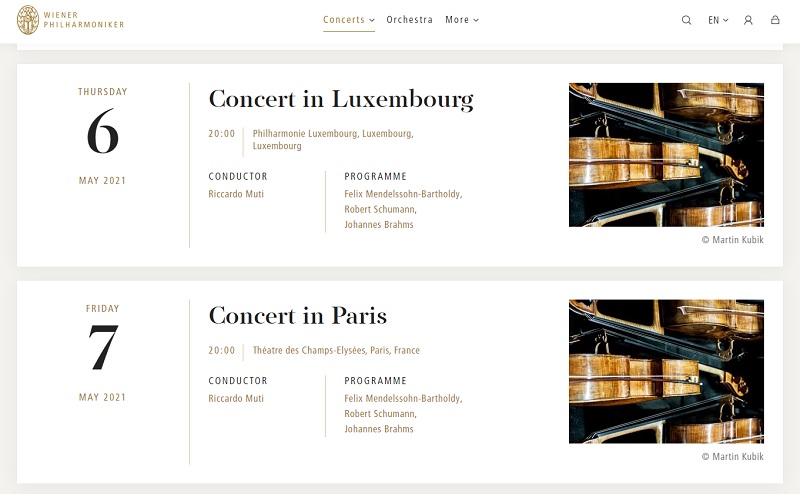Click Riccardo Muti under Paris concert
The width and height of the screenshot is (800, 494).
click(236, 398)
